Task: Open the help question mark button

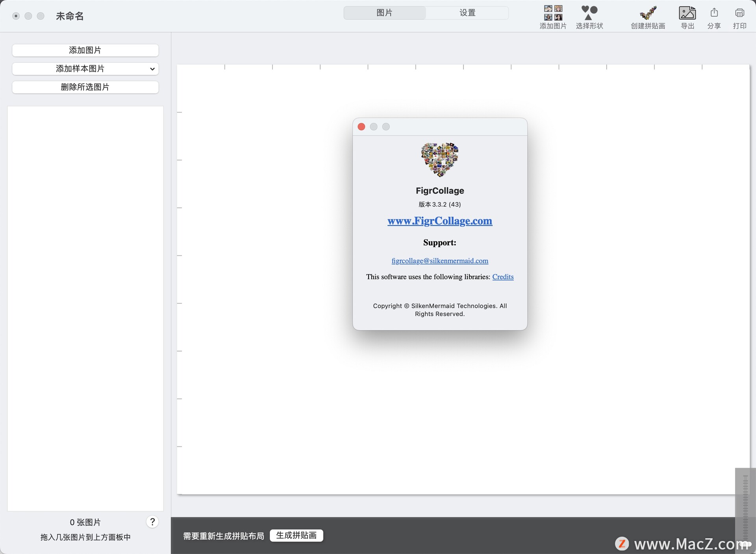Action: (152, 522)
